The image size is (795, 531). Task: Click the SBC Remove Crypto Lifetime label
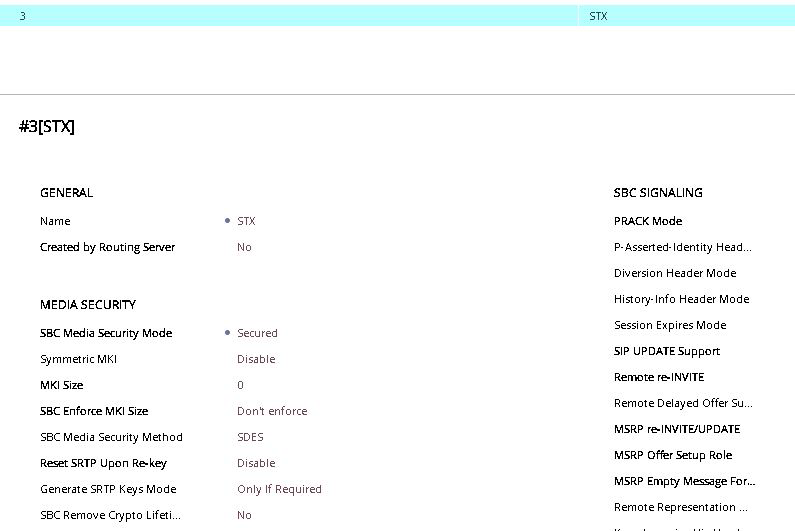point(111,515)
